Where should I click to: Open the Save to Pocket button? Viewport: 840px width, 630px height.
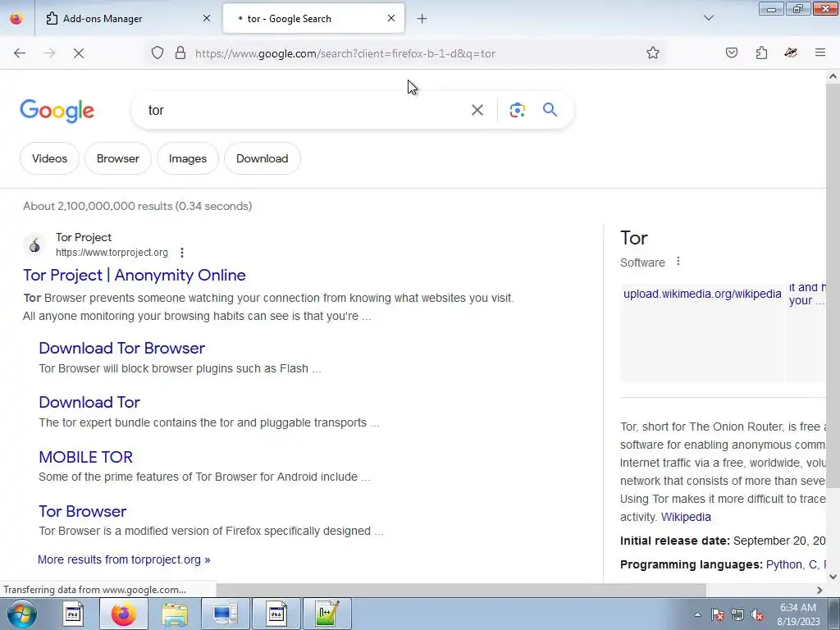click(x=731, y=52)
